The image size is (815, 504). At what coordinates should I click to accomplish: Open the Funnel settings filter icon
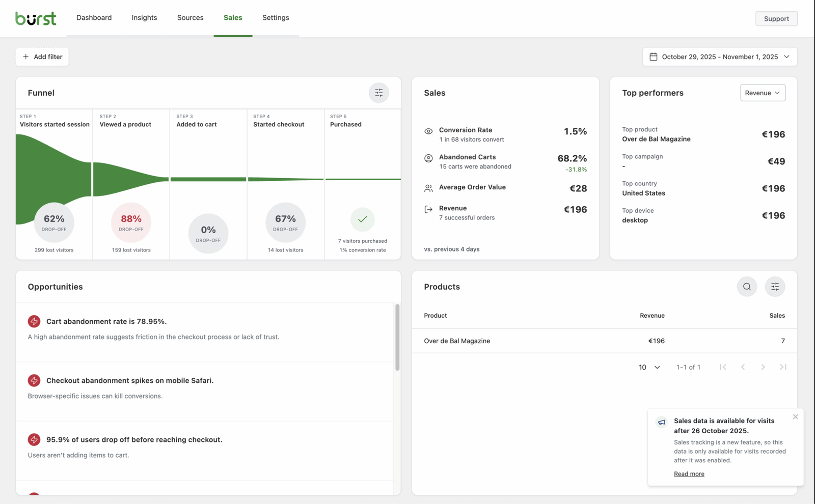click(x=379, y=93)
